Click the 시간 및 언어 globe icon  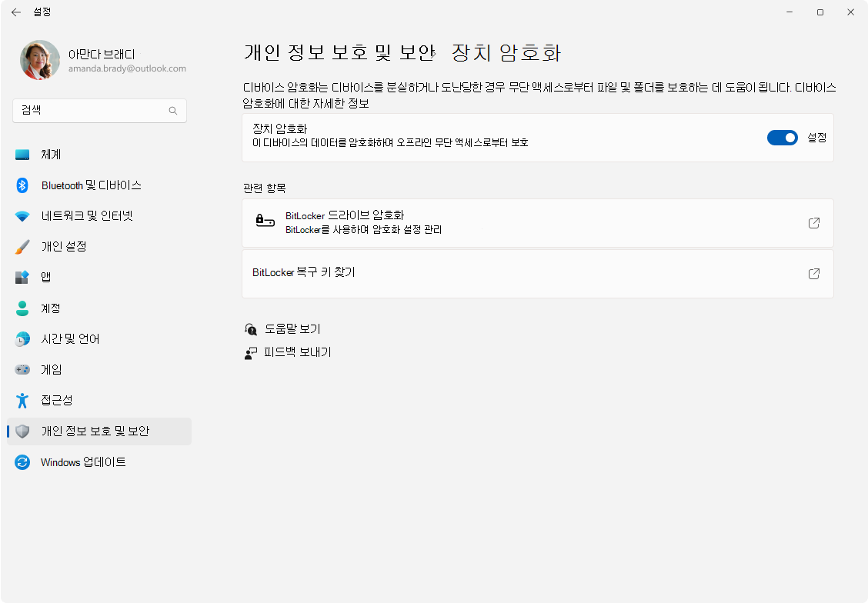(22, 339)
